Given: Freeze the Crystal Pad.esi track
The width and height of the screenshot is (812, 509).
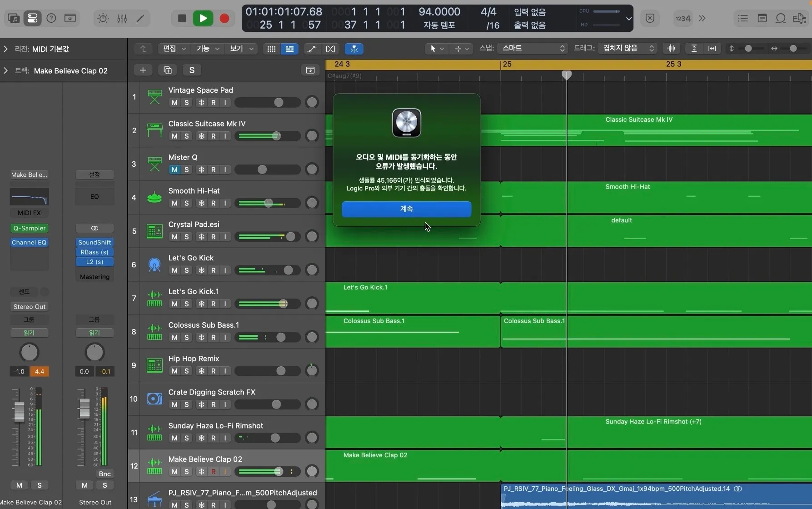Looking at the screenshot, I should pyautogui.click(x=201, y=237).
